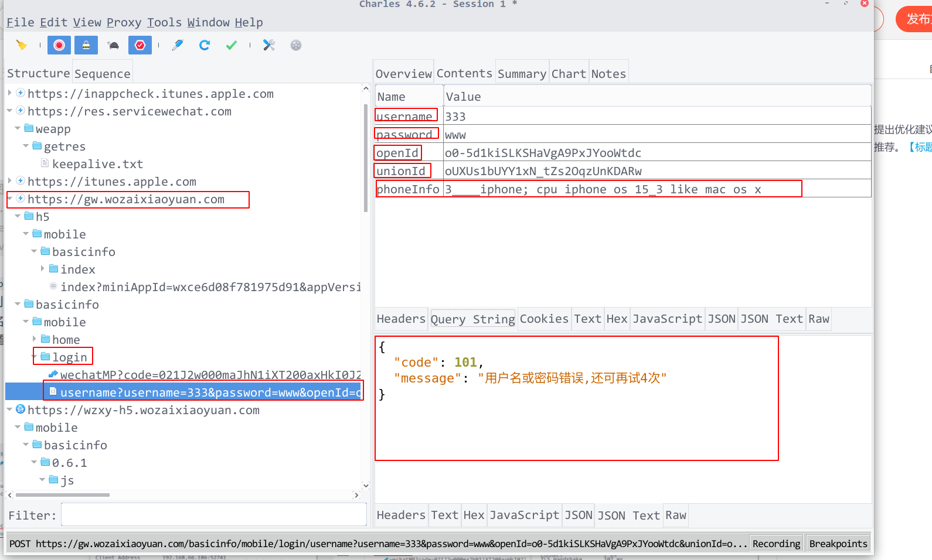Screen dimensions: 932x560
Task: Select the openId parameter value
Action: pos(543,153)
